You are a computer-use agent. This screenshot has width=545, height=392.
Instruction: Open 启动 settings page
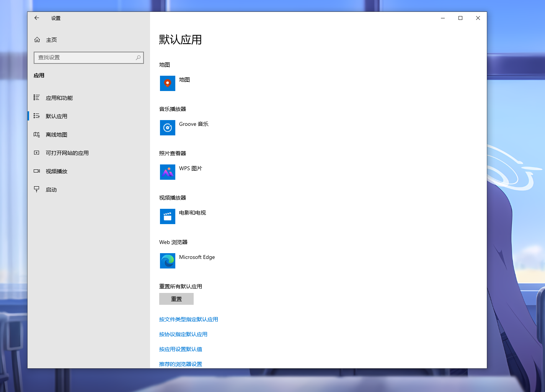click(x=89, y=190)
